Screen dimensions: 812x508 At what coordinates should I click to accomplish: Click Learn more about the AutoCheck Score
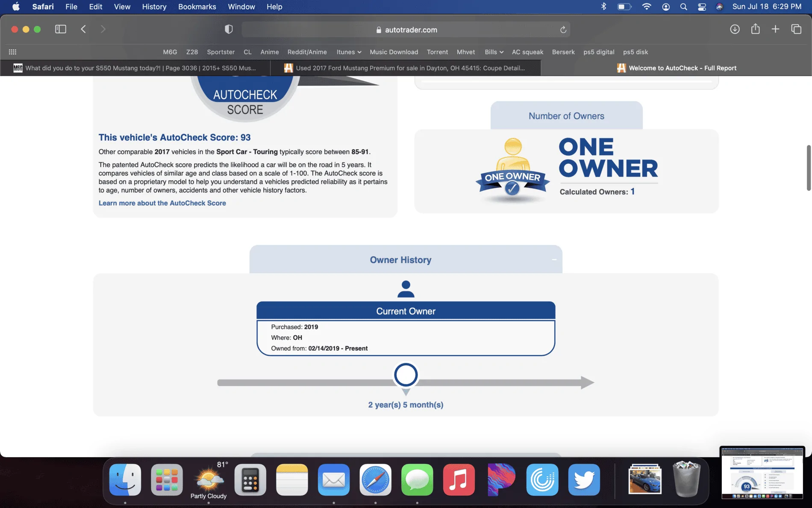pyautogui.click(x=162, y=203)
